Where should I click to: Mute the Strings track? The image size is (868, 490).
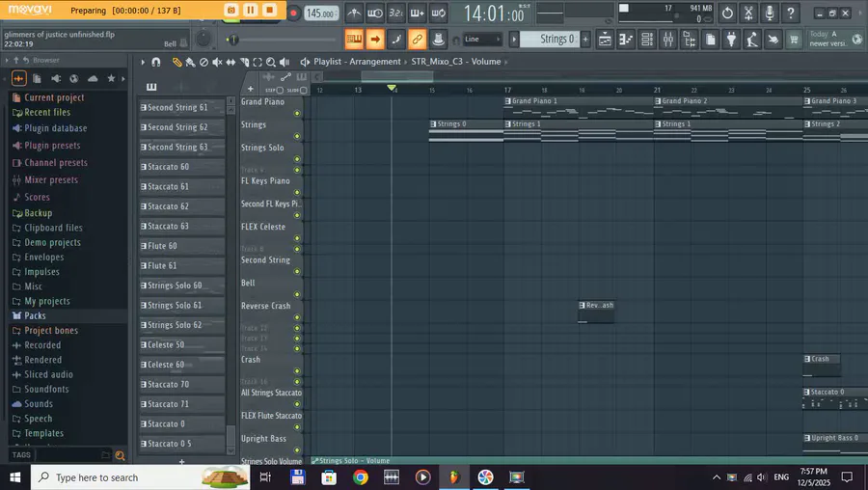click(x=297, y=136)
